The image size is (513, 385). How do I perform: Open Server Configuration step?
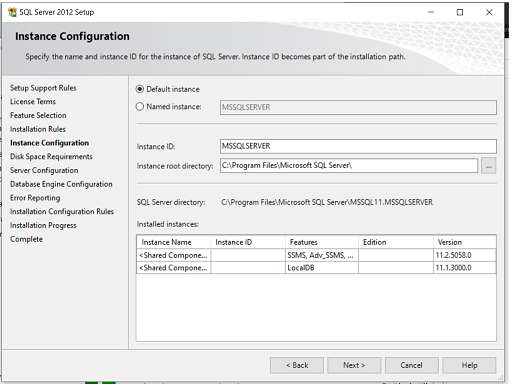44,170
